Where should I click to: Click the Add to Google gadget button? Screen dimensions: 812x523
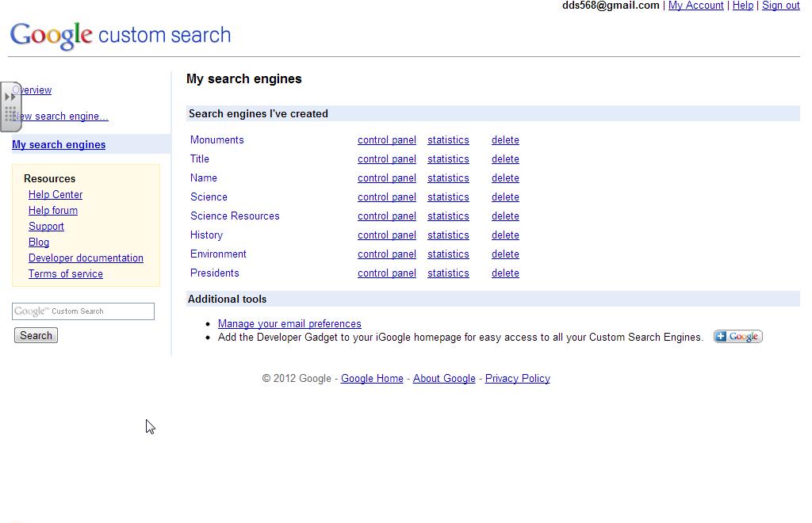pos(737,336)
